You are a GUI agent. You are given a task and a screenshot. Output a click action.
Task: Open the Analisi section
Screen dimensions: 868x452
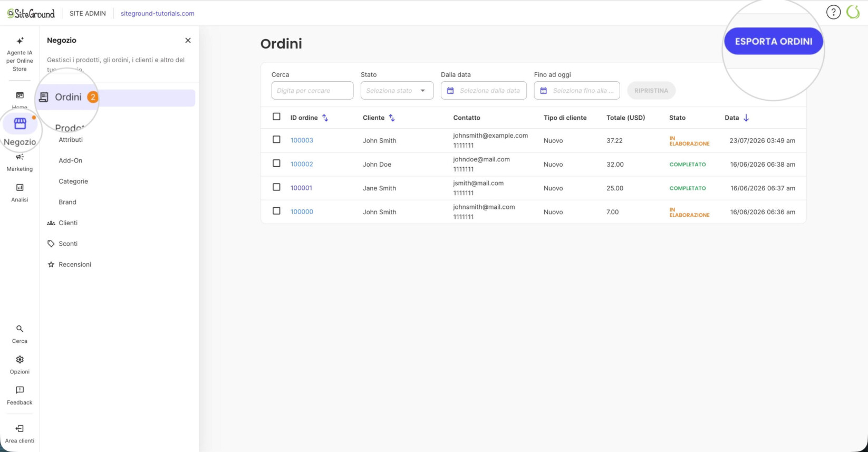[x=20, y=193]
